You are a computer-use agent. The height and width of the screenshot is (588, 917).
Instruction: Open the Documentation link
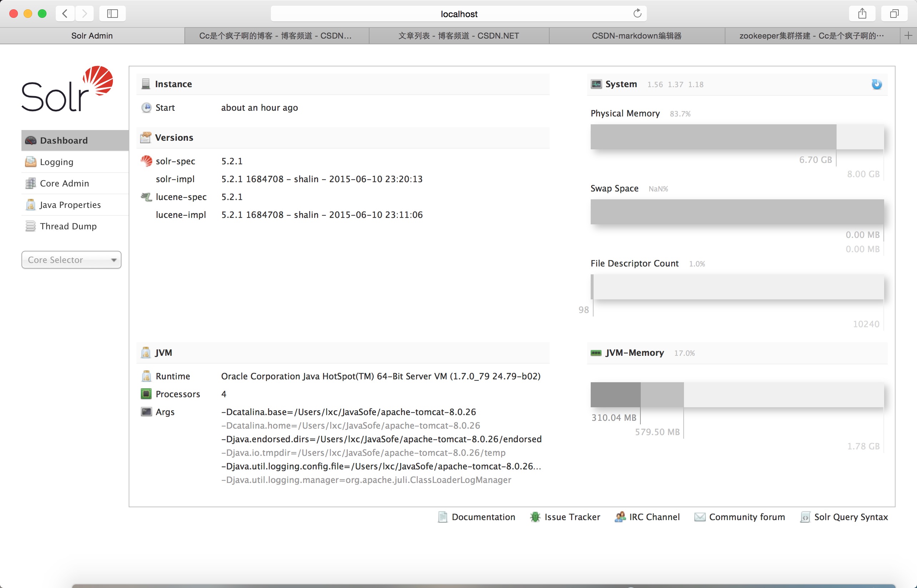(477, 517)
